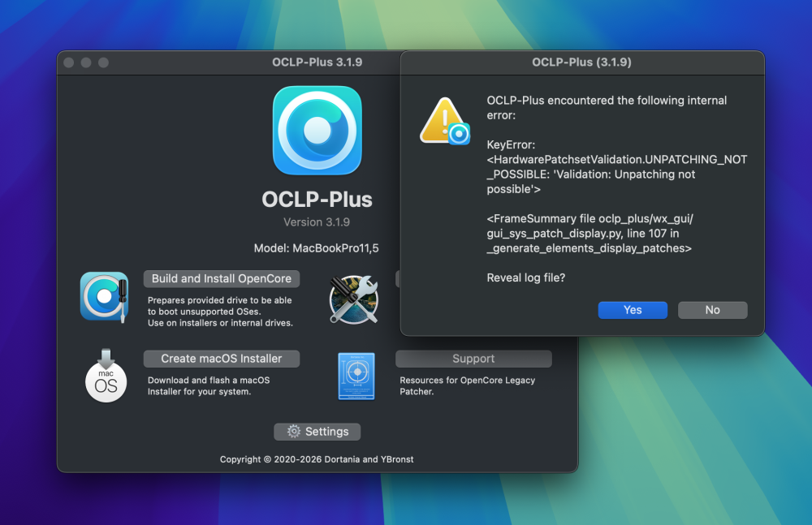Click the post-install wrench and screwdriver icon
The image size is (812, 525).
(x=354, y=299)
